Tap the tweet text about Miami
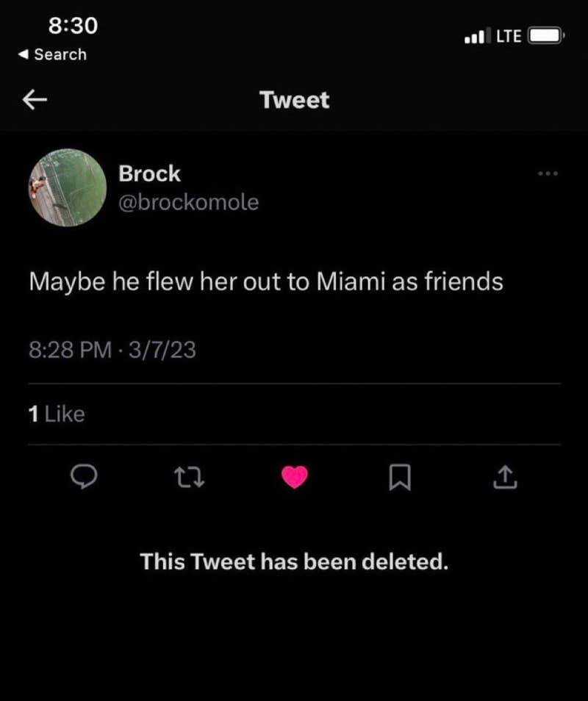This screenshot has height=701, width=588. [266, 281]
